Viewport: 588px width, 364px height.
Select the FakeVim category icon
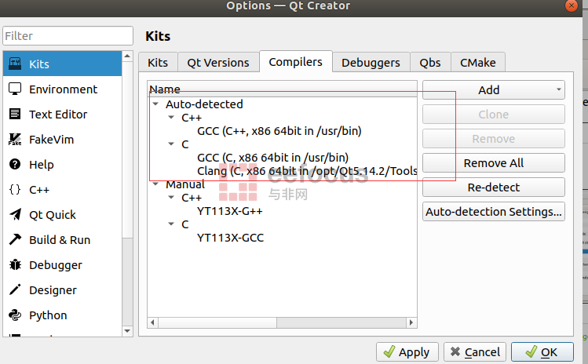(x=14, y=140)
